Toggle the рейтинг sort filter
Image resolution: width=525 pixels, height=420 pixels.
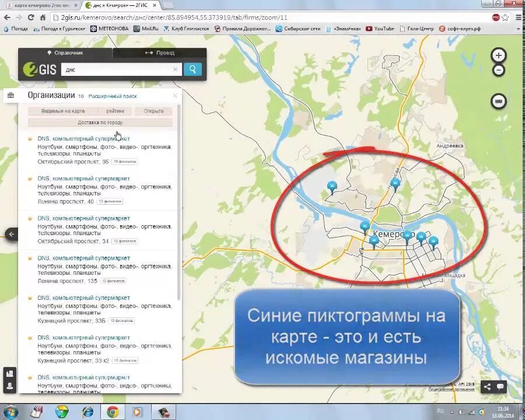116,111
